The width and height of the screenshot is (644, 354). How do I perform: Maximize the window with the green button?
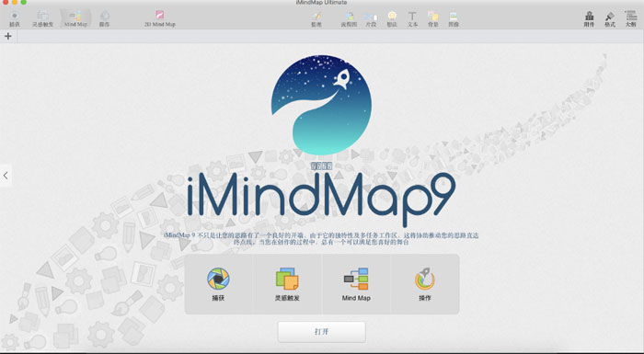(23, 2)
